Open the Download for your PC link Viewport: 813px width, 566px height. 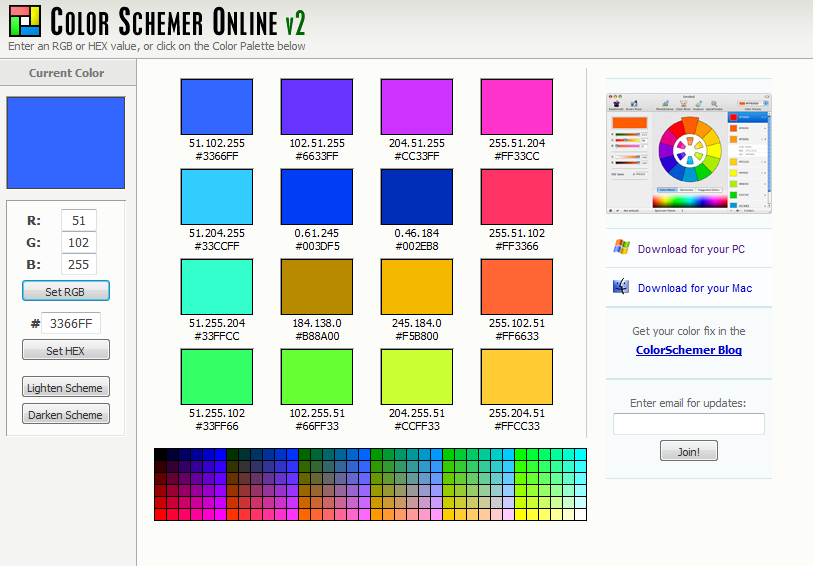pyautogui.click(x=691, y=249)
